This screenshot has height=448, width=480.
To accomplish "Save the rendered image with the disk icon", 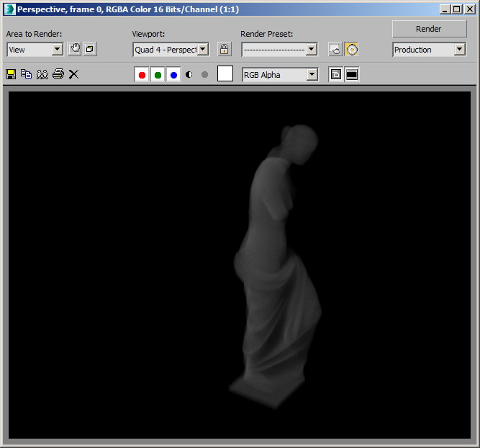I will coord(11,74).
